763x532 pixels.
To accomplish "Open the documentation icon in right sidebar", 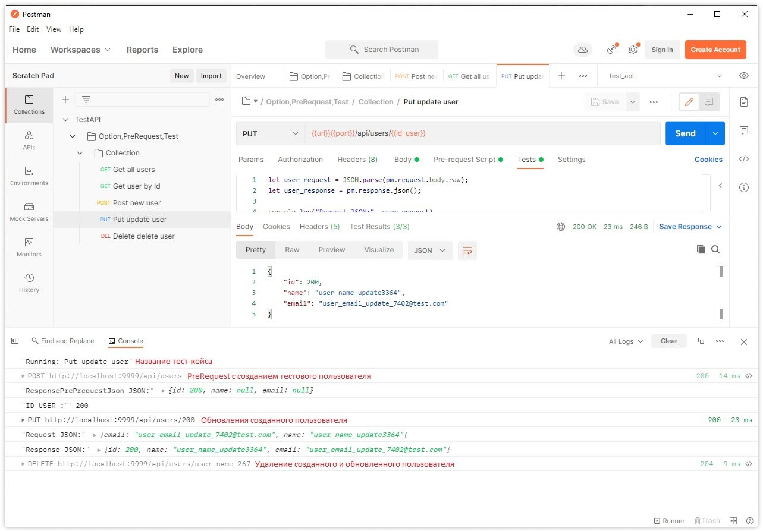I will click(x=744, y=102).
